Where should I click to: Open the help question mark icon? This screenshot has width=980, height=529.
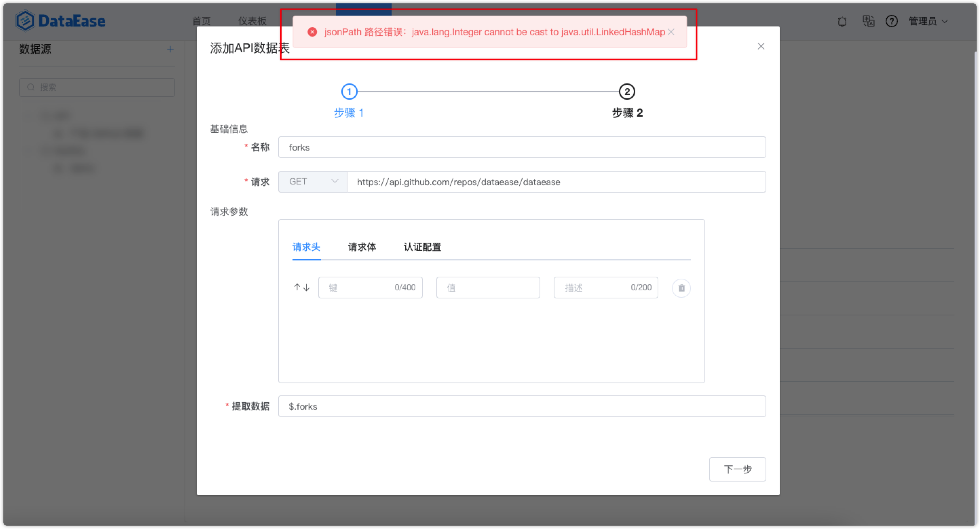(892, 21)
